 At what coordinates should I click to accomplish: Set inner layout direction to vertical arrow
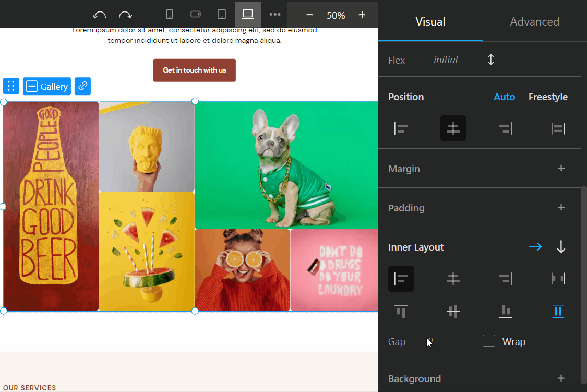coord(561,247)
